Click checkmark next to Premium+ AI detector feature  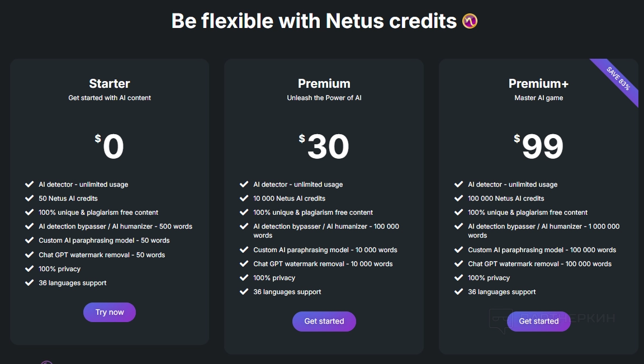click(458, 184)
